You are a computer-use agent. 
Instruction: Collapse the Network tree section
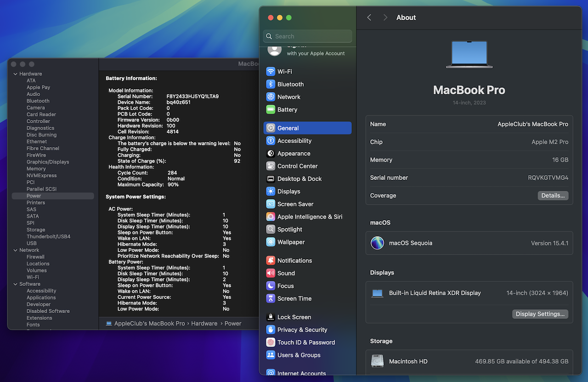coord(15,250)
